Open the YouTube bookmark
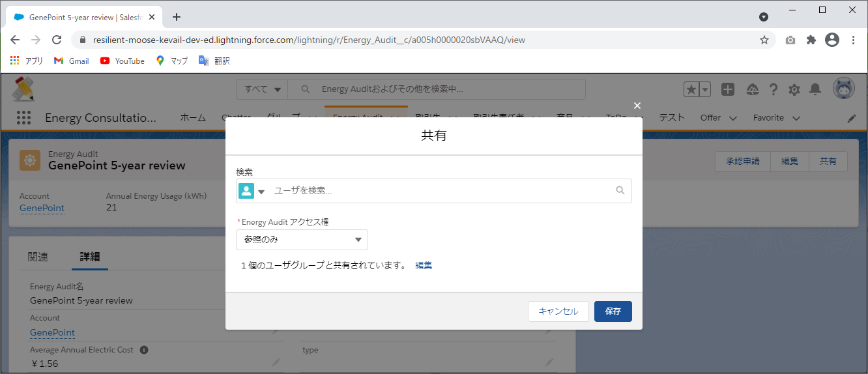Image resolution: width=868 pixels, height=374 pixels. (123, 61)
